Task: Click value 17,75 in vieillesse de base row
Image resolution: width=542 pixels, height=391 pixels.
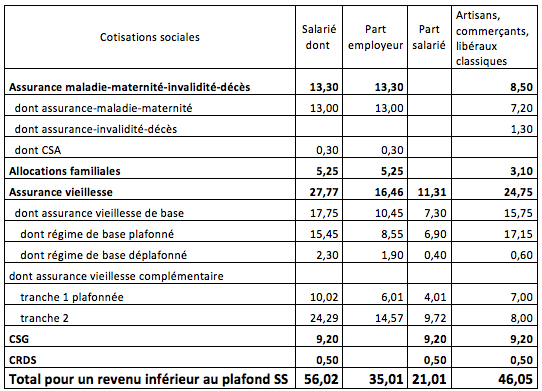Action: 324,213
